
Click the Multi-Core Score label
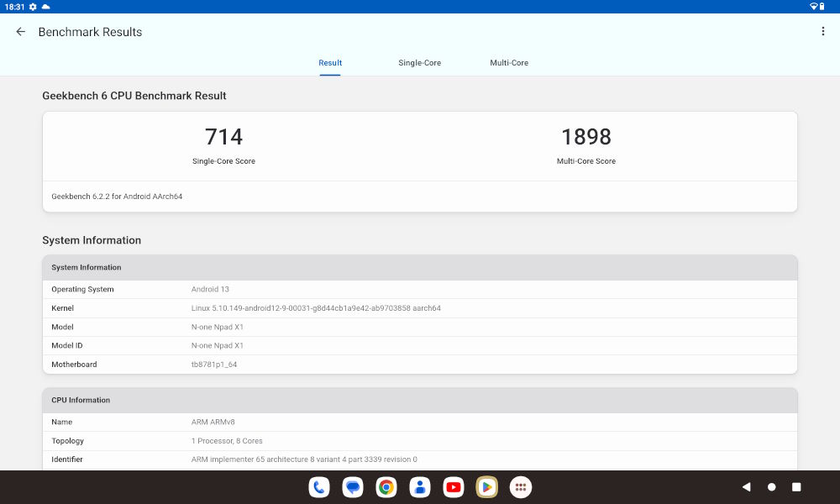pos(586,161)
